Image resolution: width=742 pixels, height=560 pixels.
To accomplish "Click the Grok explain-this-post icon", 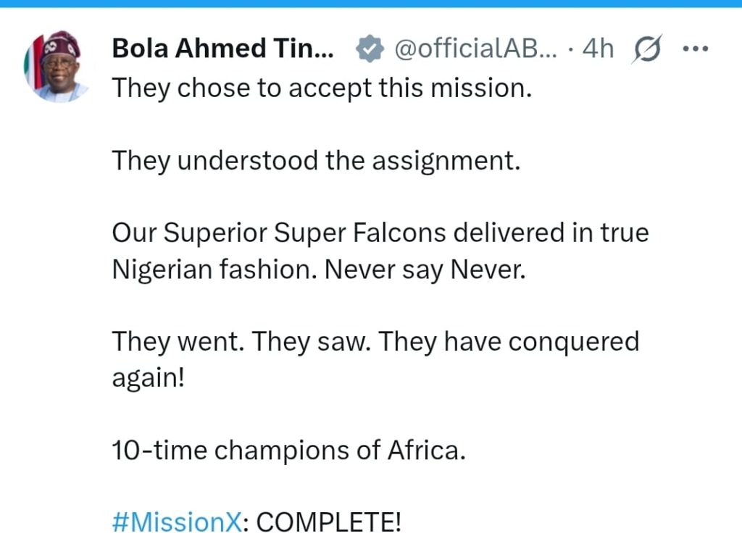I will (646, 49).
